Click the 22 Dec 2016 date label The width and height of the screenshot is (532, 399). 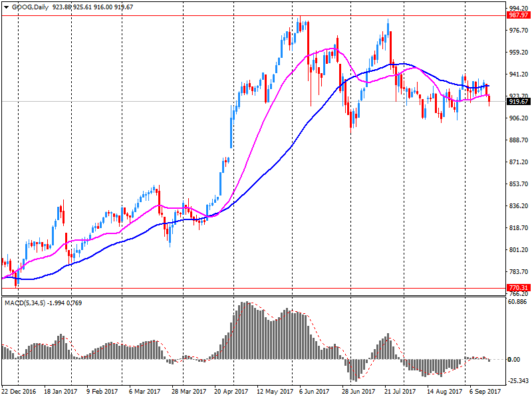pyautogui.click(x=19, y=392)
